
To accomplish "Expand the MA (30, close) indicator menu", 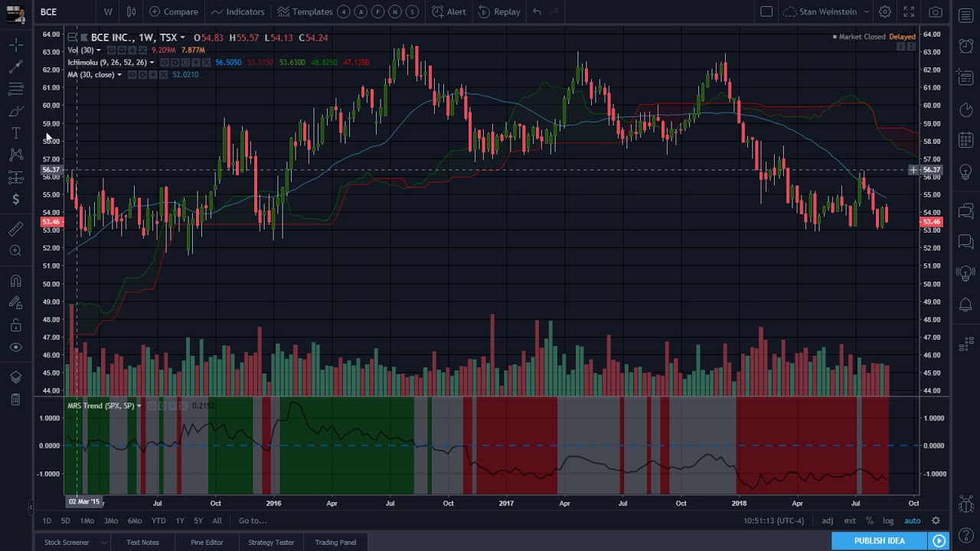I will point(119,75).
